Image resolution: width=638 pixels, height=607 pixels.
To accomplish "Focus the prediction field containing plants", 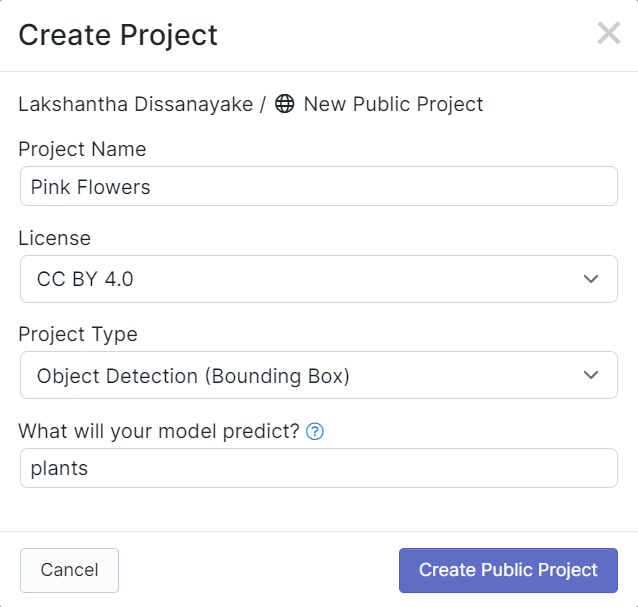I will pos(319,468).
